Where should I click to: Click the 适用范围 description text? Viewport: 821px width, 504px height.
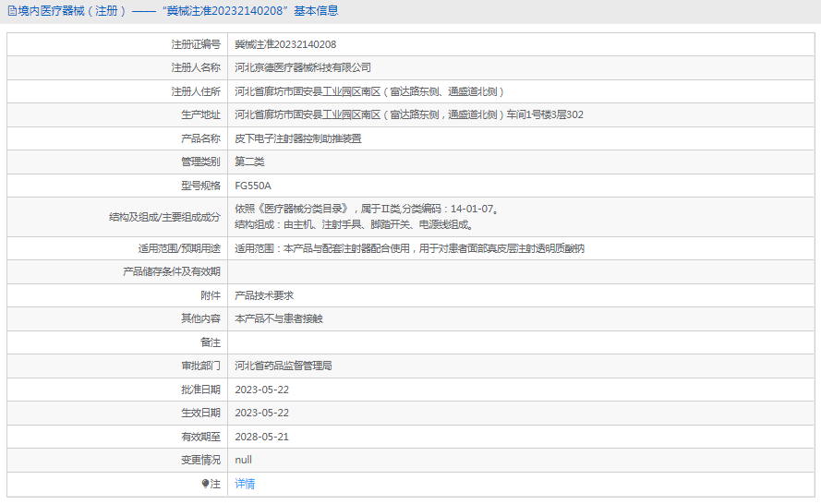pos(409,248)
